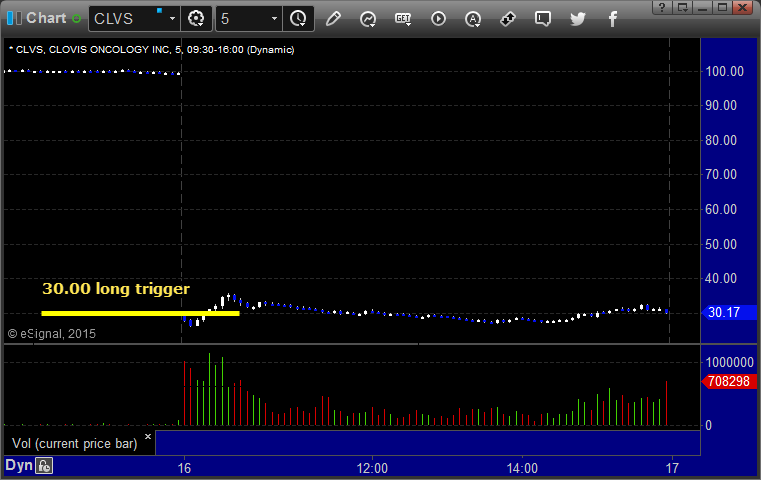Click Vol (current price bar) label

[x=75, y=443]
